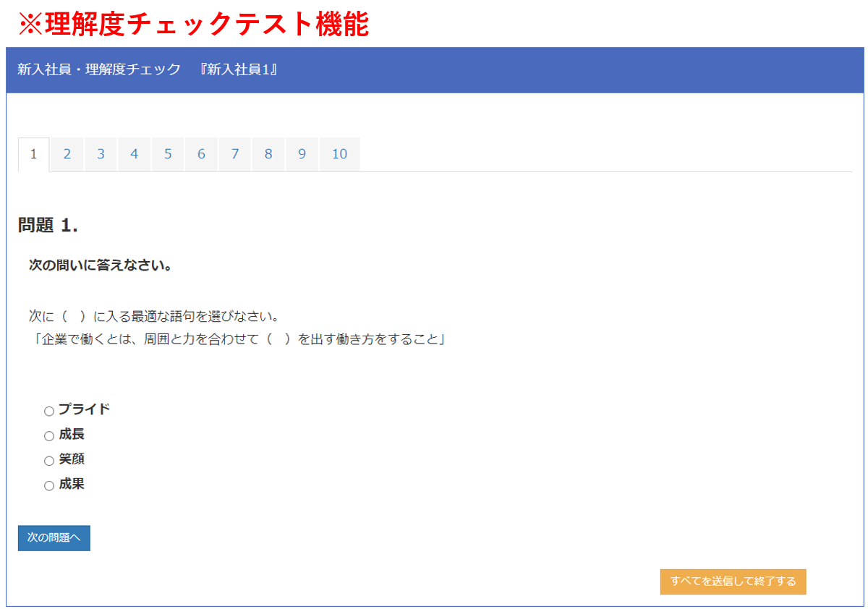Select 成果 as the answer

(x=49, y=485)
